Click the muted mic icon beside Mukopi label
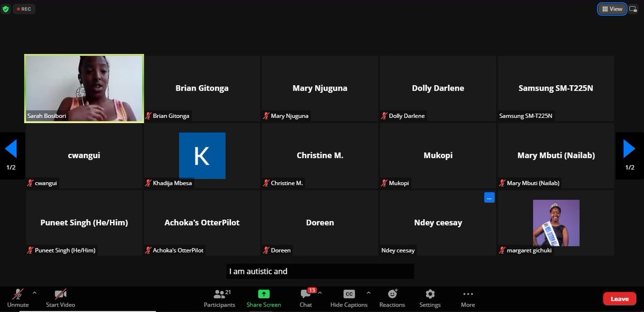Viewport: 644px width, 312px height. tap(384, 183)
